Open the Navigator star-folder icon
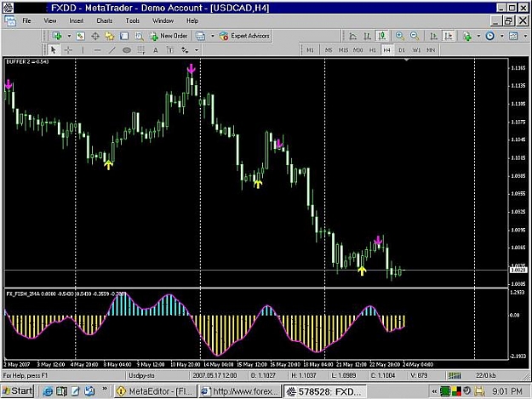 110,36
